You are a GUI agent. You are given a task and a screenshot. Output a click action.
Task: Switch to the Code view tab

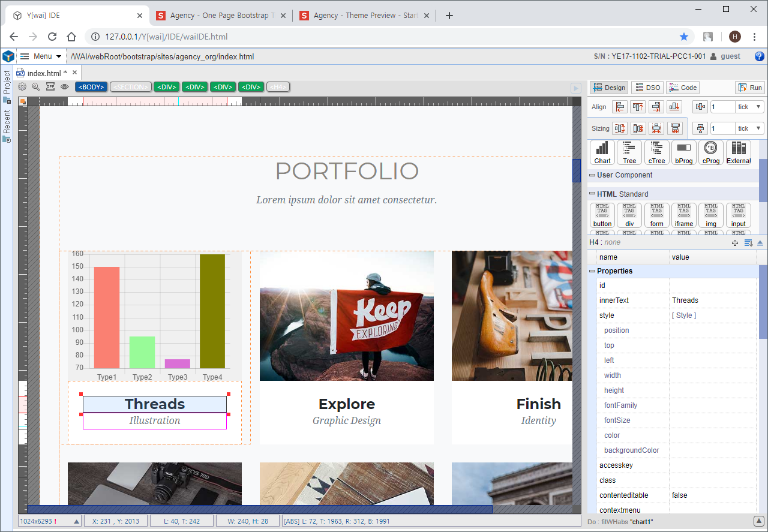point(683,88)
